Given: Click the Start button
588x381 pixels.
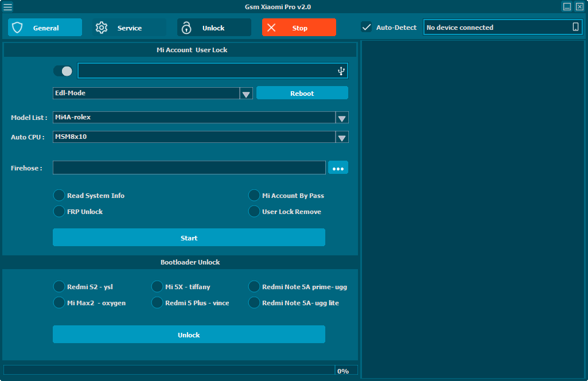Looking at the screenshot, I should pyautogui.click(x=189, y=238).
